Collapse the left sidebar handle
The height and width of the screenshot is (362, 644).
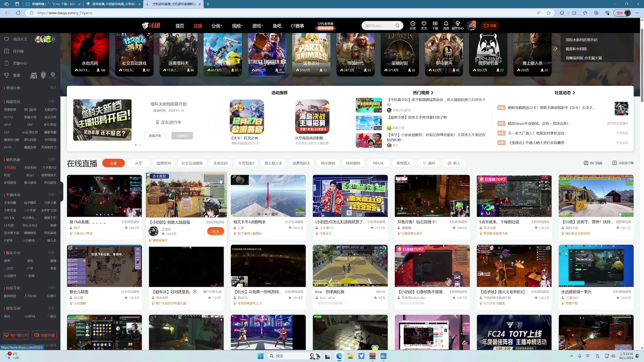61,192
